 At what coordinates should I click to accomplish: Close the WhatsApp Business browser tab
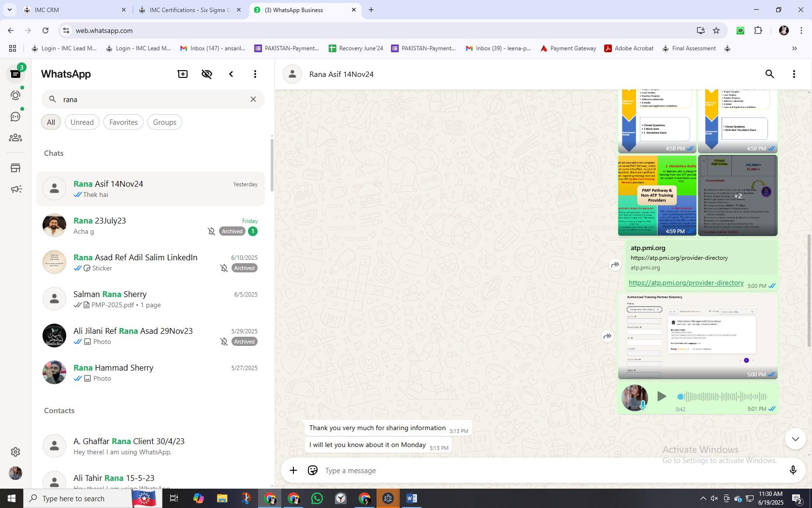[354, 10]
